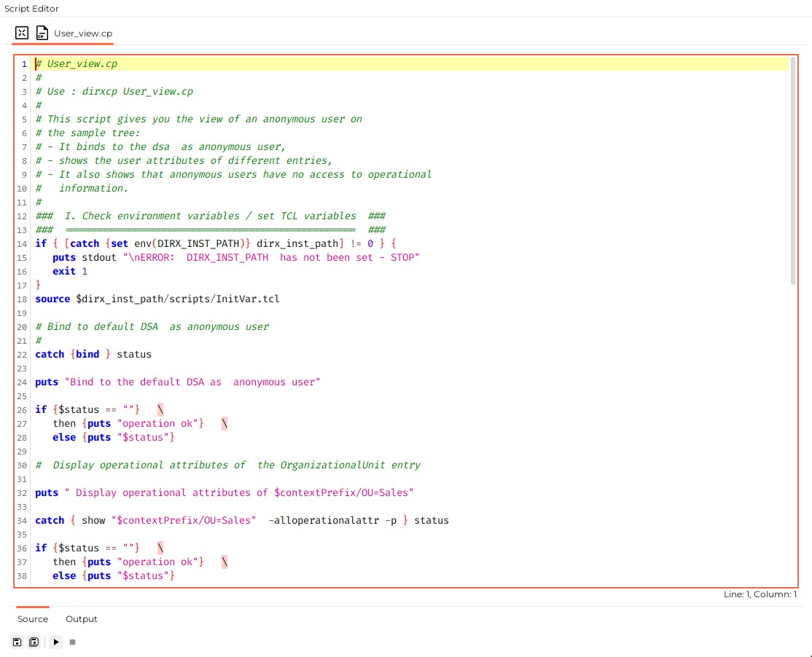Screen dimensions: 812x657
Task: Select the second save icon near bottom left
Action: (34, 642)
